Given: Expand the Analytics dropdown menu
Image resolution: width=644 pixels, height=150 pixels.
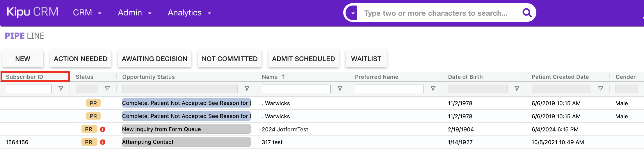Looking at the screenshot, I should (189, 13).
